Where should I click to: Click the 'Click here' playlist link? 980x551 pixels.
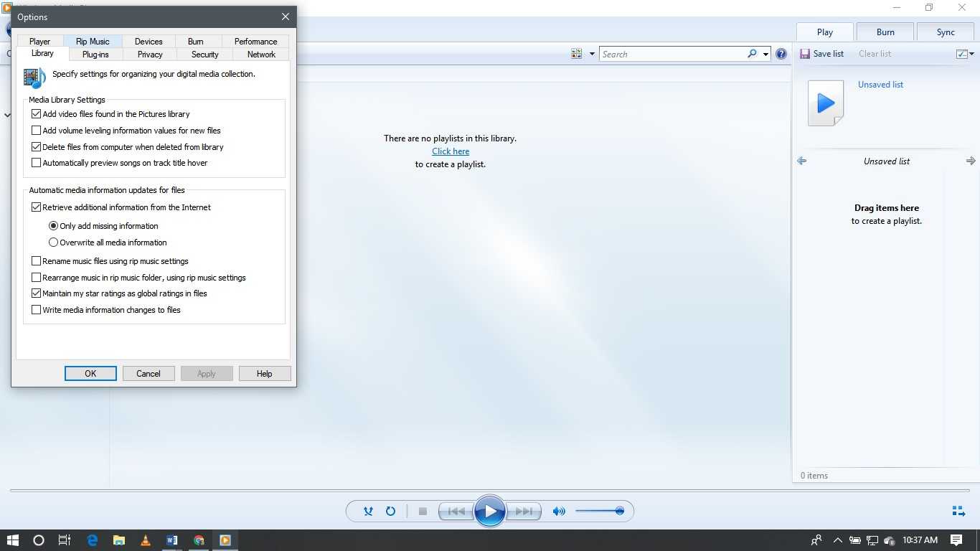click(x=451, y=151)
